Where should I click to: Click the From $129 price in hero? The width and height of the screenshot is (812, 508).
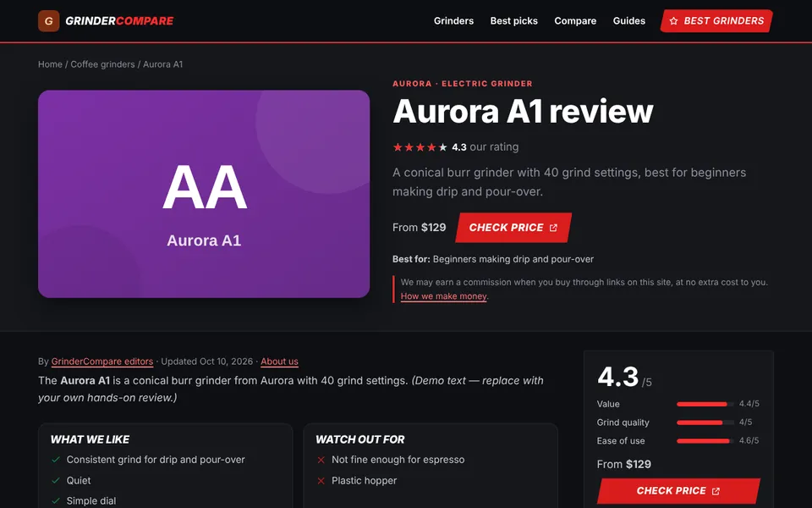(x=419, y=228)
